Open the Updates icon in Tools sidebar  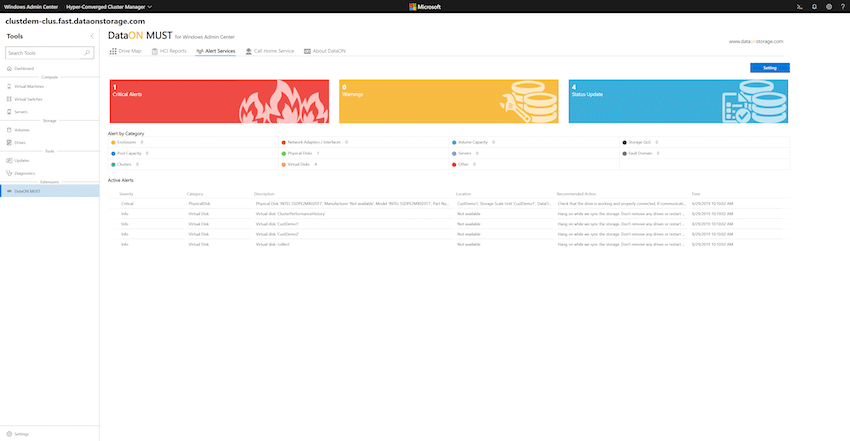tap(9, 160)
